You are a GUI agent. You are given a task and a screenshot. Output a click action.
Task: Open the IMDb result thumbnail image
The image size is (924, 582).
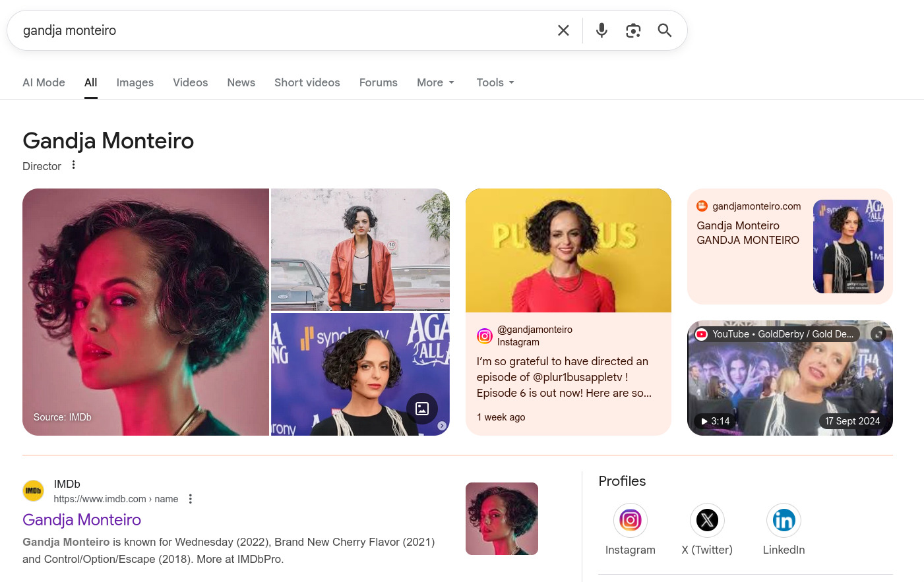tap(502, 519)
